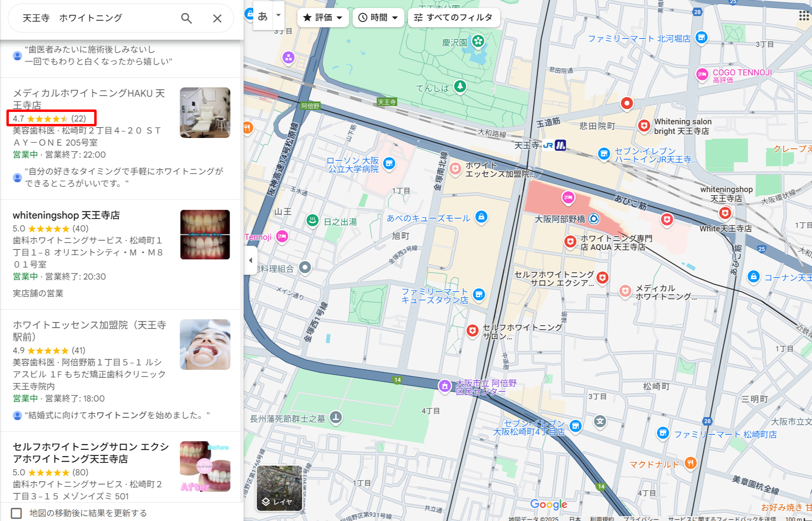Click Tennoji hotel pink marker
This screenshot has height=521, width=812.
coord(282,237)
